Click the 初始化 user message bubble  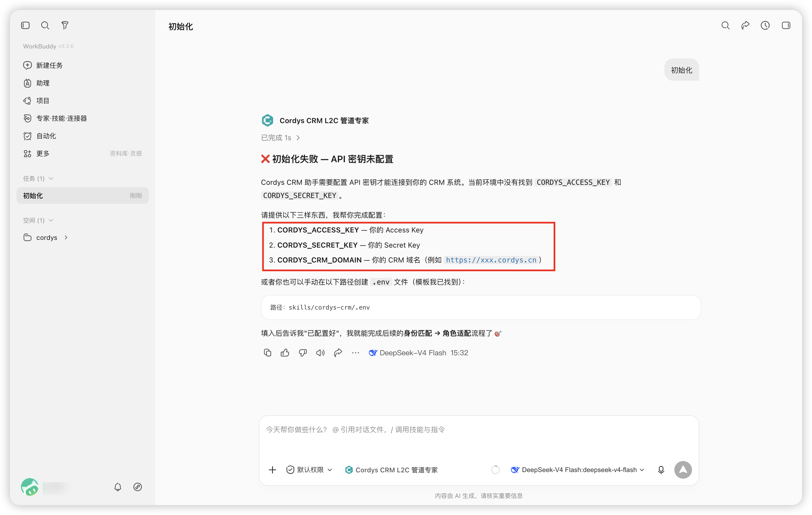coord(682,70)
